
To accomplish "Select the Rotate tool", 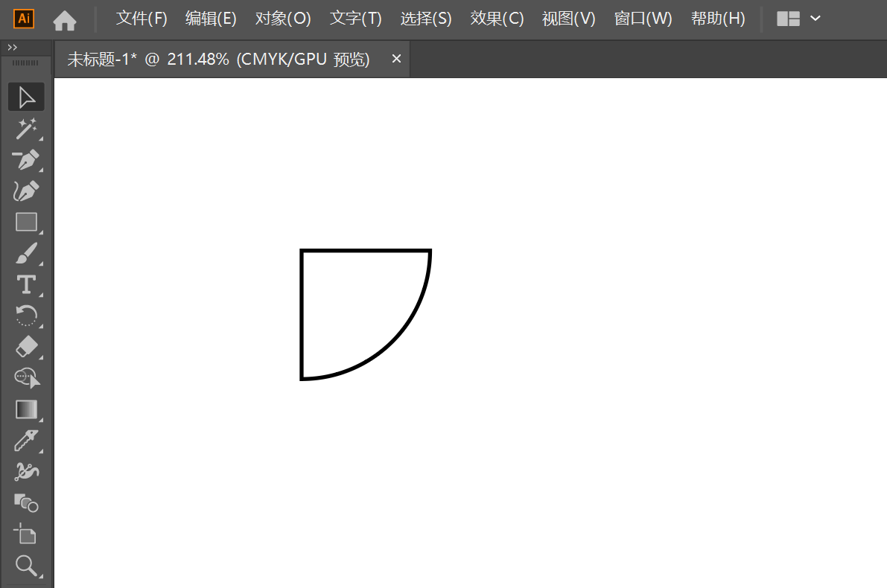I will (26, 316).
